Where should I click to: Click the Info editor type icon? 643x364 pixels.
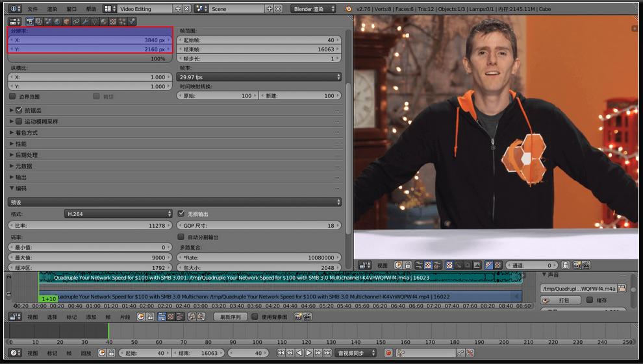pyautogui.click(x=15, y=8)
